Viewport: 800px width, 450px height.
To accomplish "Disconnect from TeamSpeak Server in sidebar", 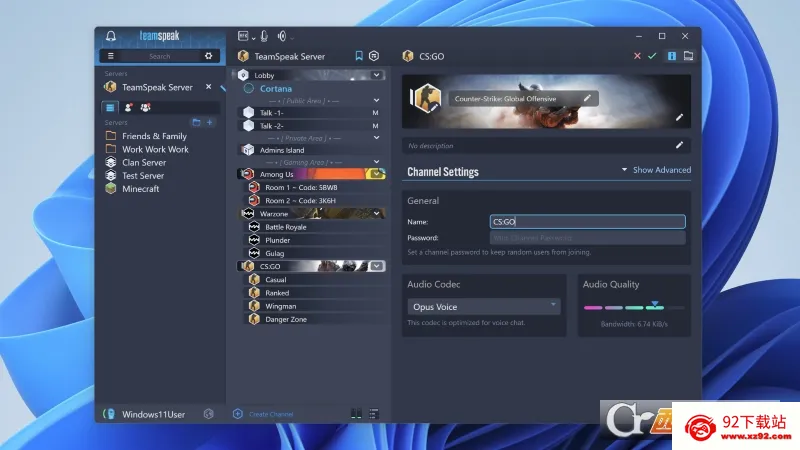I will (208, 87).
